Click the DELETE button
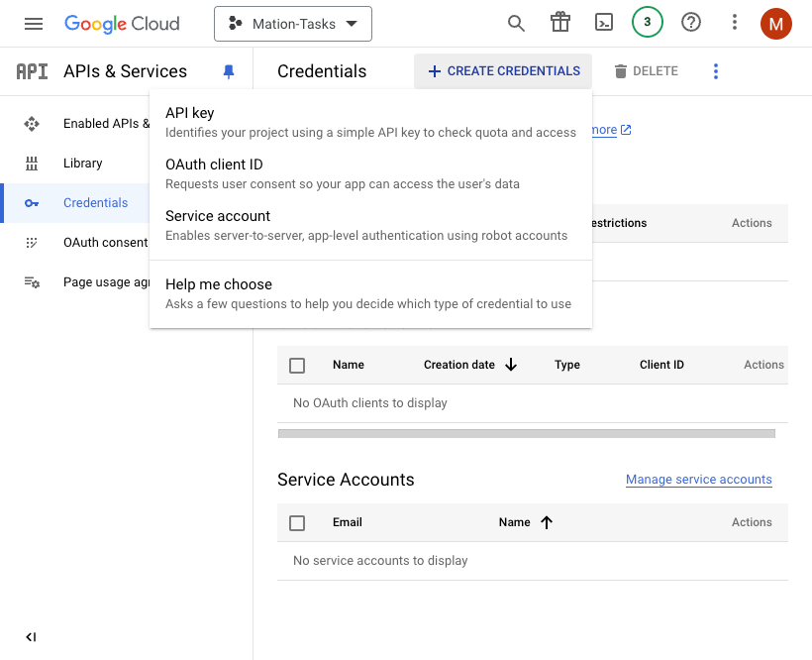Image resolution: width=812 pixels, height=660 pixels. (646, 71)
